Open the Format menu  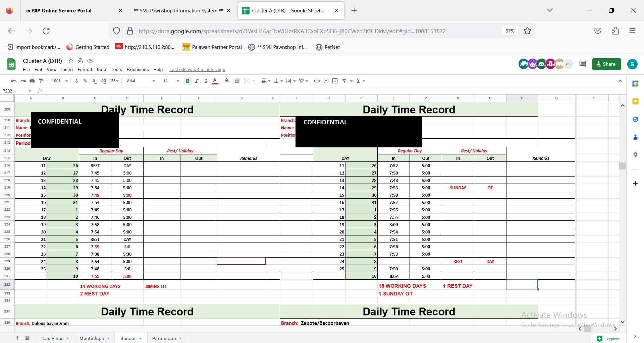click(x=85, y=70)
